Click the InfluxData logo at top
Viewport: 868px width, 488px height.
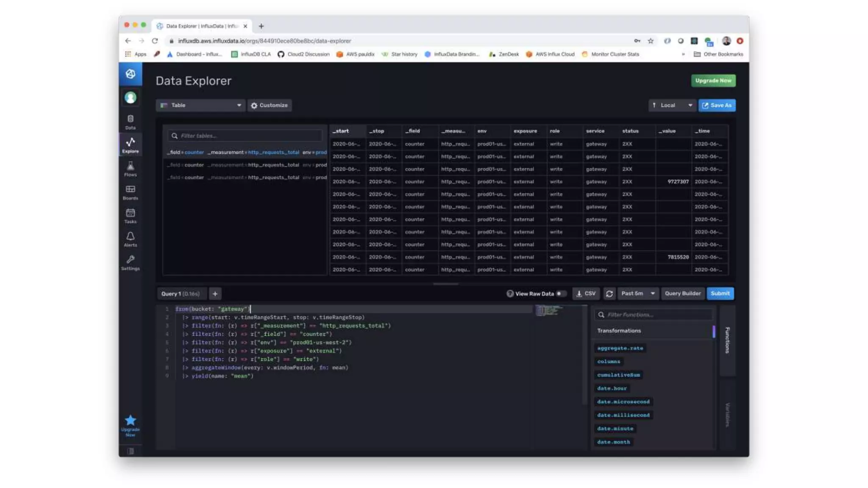click(131, 74)
